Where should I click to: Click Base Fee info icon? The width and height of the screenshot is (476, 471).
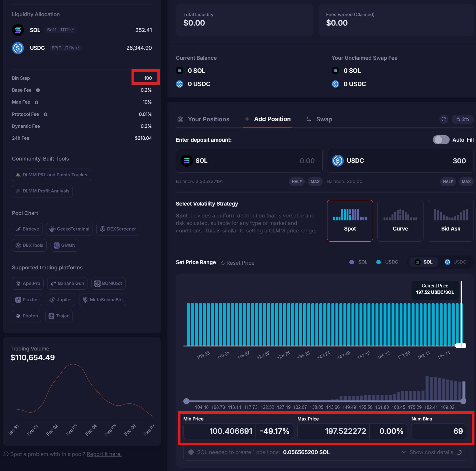pos(38,90)
